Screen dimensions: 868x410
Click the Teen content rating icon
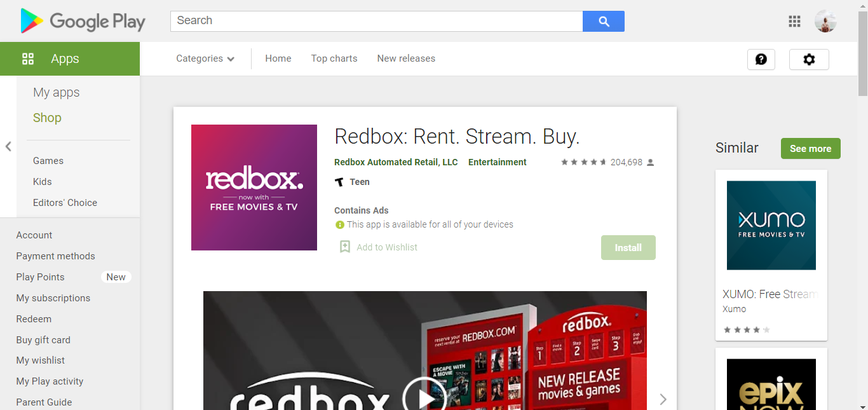[x=339, y=182]
